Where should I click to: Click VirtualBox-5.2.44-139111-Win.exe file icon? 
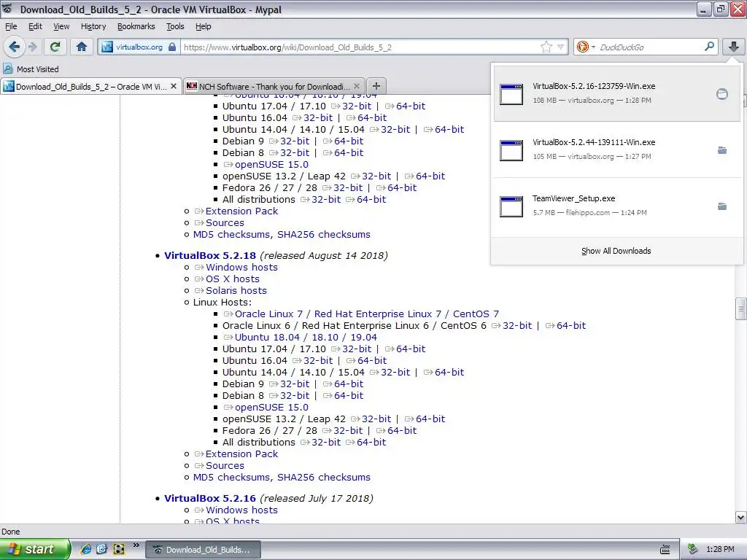pos(511,150)
